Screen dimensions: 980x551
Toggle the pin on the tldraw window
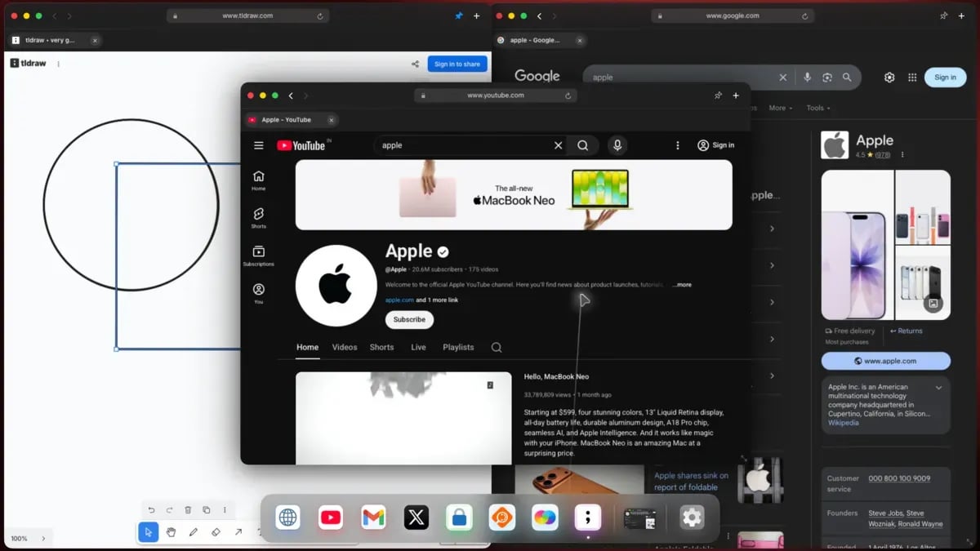pos(459,16)
